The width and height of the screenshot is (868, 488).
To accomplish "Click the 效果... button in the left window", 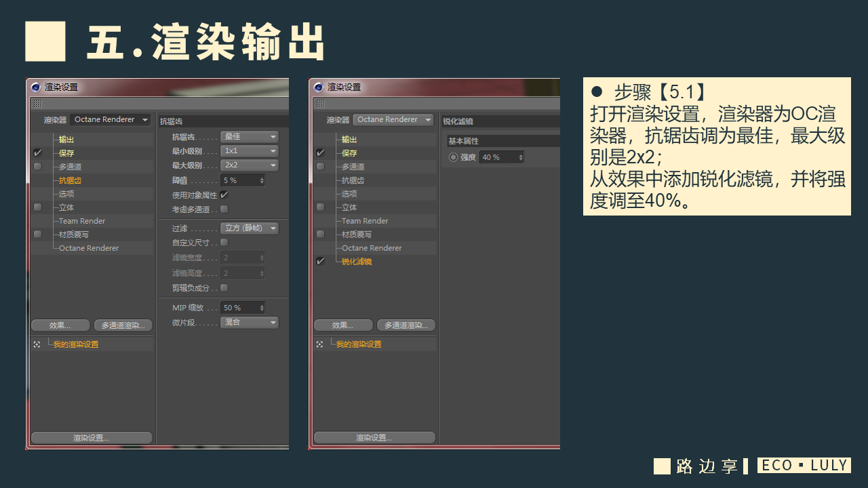I will click(60, 325).
